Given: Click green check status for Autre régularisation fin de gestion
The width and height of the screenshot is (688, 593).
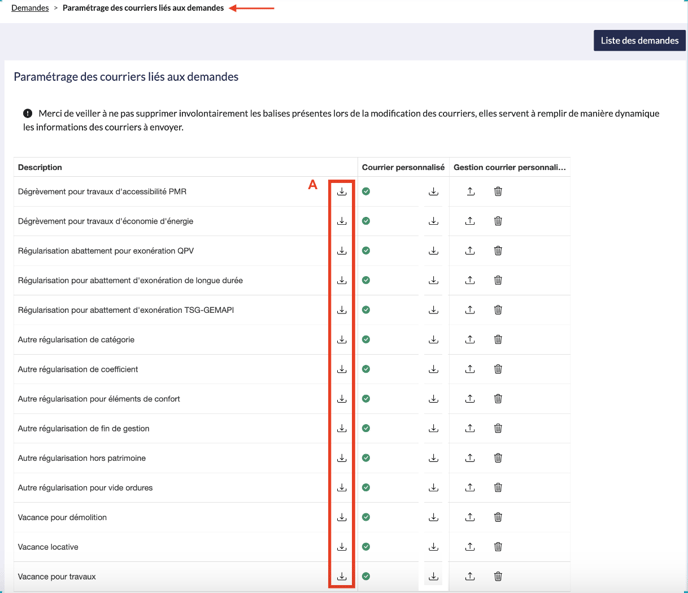Looking at the screenshot, I should (x=366, y=428).
